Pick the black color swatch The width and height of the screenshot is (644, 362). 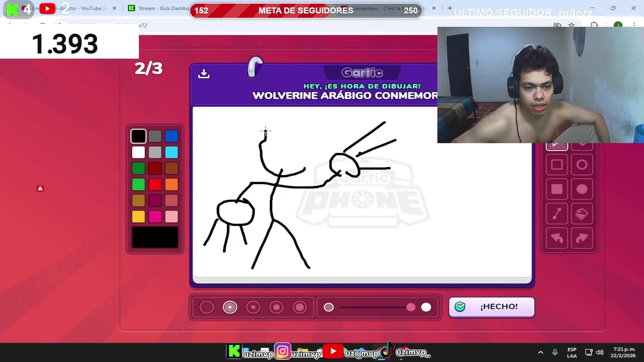point(138,136)
